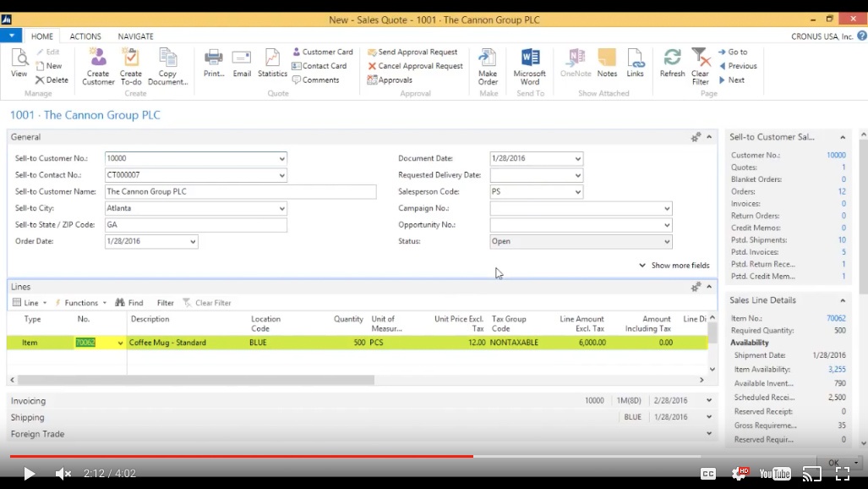This screenshot has height=489, width=868.
Task: Send the quote to Microsoft Word
Action: (530, 67)
